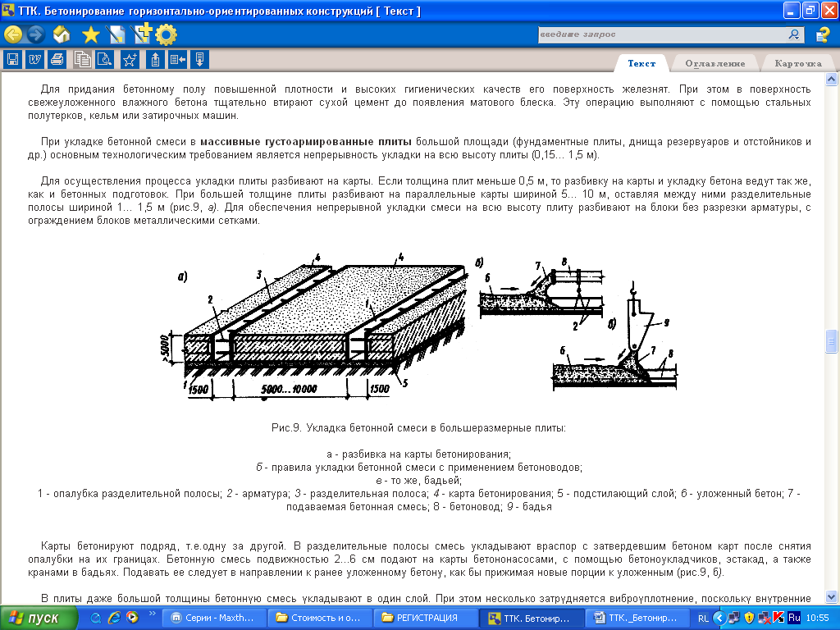The height and width of the screenshot is (630, 840).
Task: Toggle the side panel with the text-left-arrow icon
Action: (x=177, y=59)
